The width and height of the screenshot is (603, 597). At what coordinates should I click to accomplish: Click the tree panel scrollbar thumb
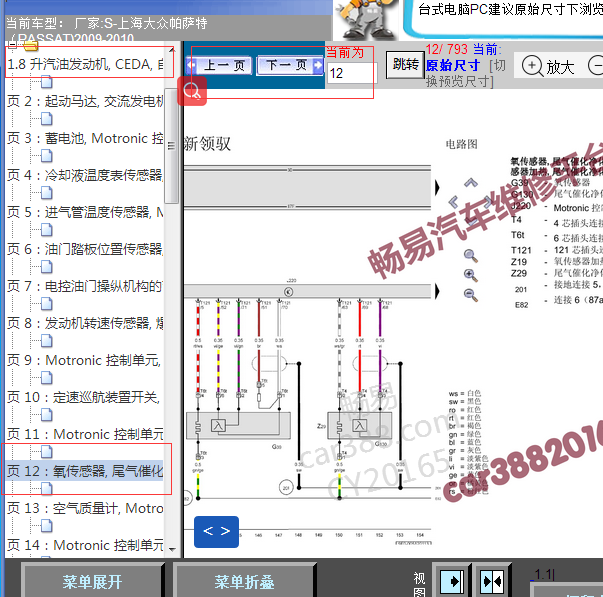coord(171,146)
